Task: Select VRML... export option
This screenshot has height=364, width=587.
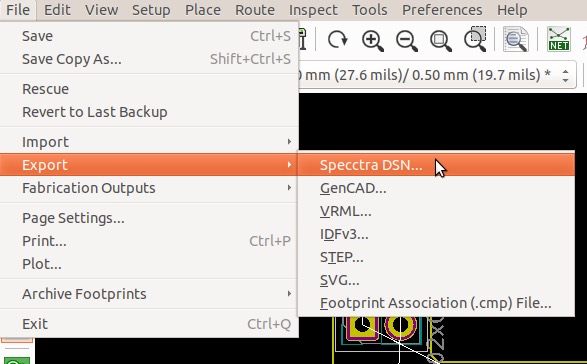Action: (x=436, y=211)
